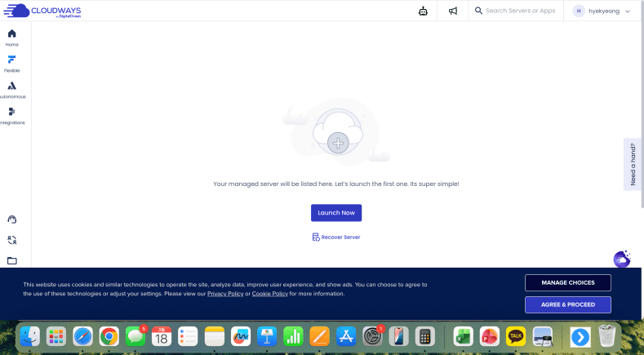Image resolution: width=644 pixels, height=355 pixels.
Task: Open Reminders from the dock
Action: coord(188,337)
